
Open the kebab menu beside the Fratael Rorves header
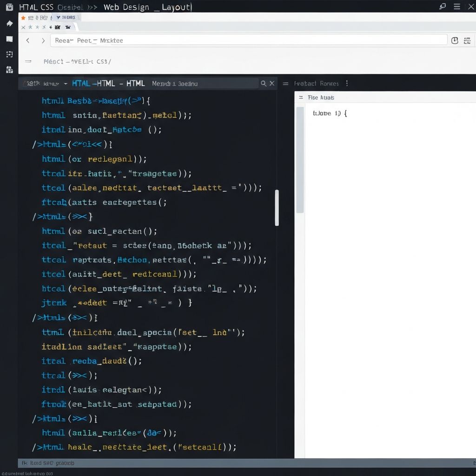(347, 83)
